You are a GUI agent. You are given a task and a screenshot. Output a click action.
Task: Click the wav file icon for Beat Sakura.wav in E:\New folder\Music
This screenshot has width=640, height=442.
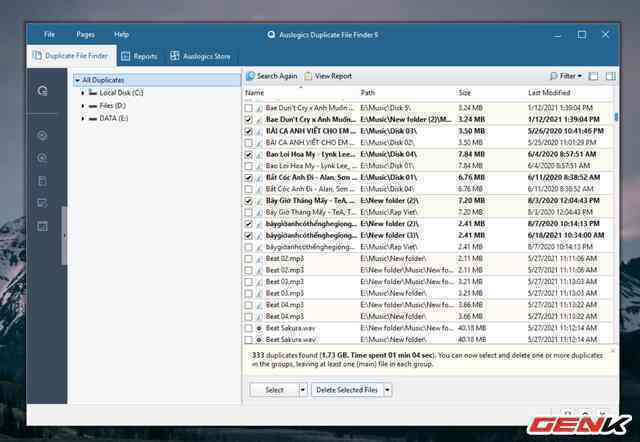point(259,328)
